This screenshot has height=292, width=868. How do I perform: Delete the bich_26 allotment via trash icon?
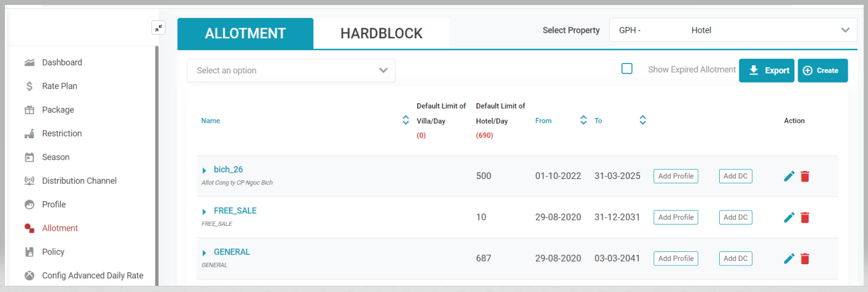tap(804, 177)
